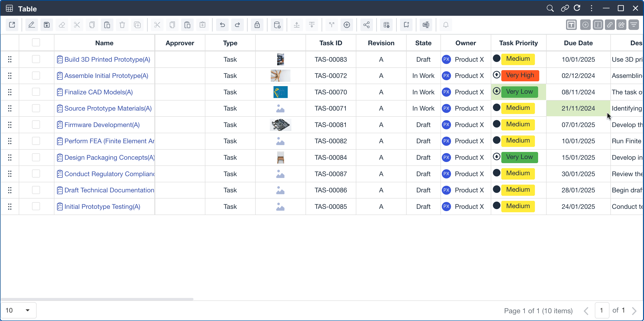Click the Lock icon in toolbar

click(257, 25)
